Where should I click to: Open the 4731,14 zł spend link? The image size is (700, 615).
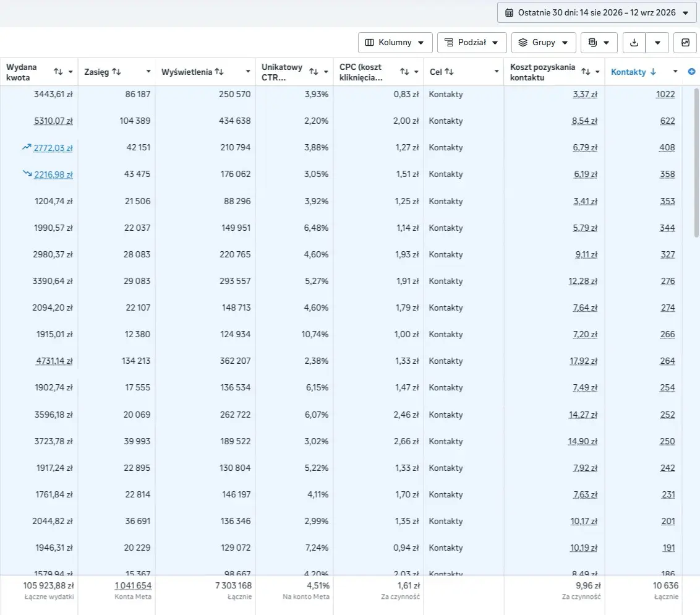pyautogui.click(x=54, y=361)
